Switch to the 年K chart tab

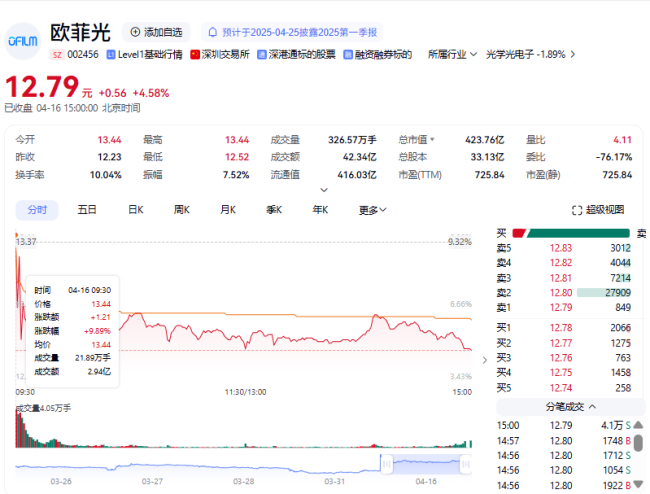point(320,210)
